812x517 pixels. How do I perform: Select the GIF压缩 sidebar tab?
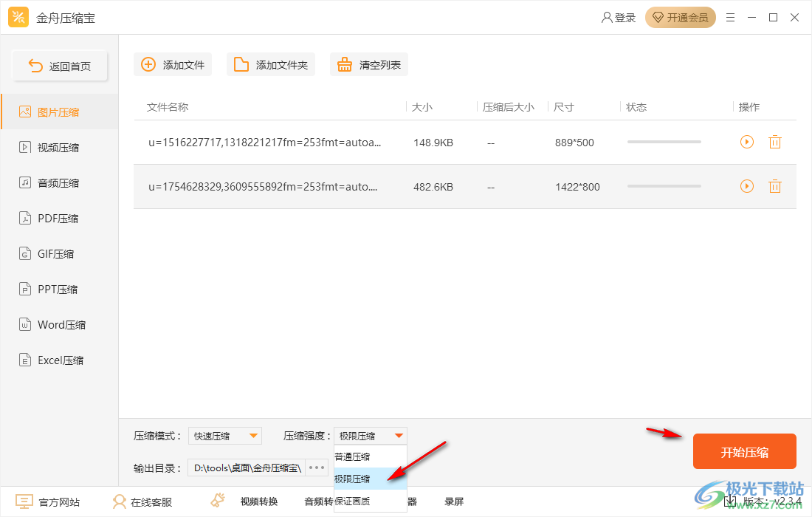60,254
